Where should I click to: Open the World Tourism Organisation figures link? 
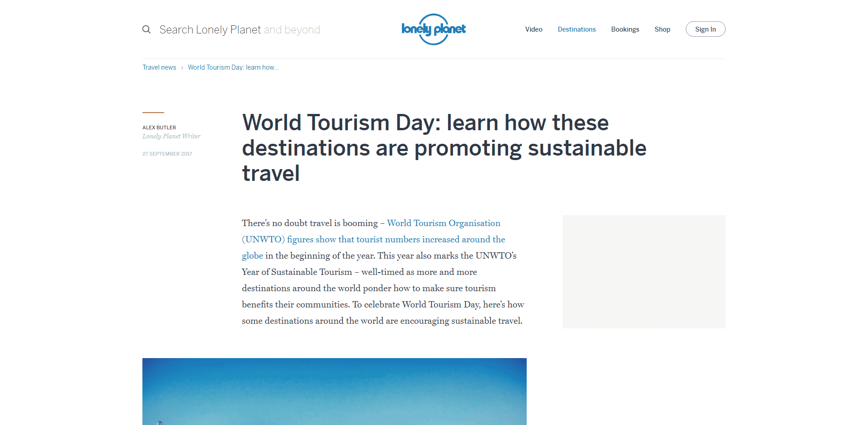click(373, 239)
